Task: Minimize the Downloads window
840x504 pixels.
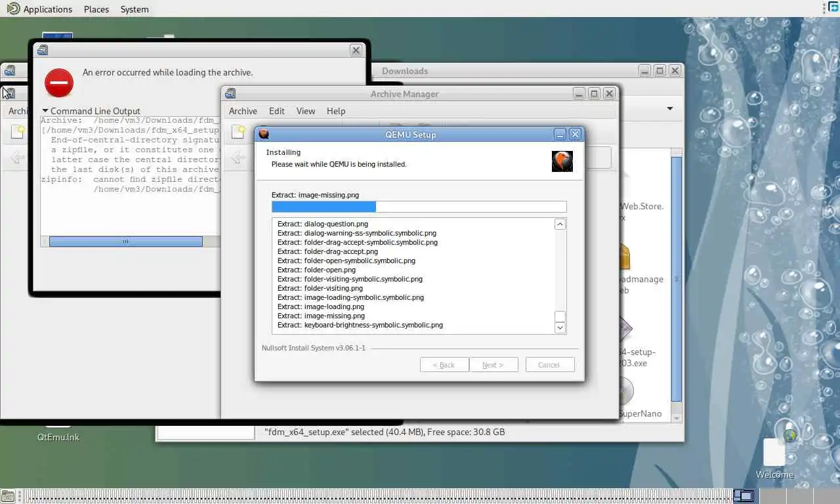Action: pos(644,71)
